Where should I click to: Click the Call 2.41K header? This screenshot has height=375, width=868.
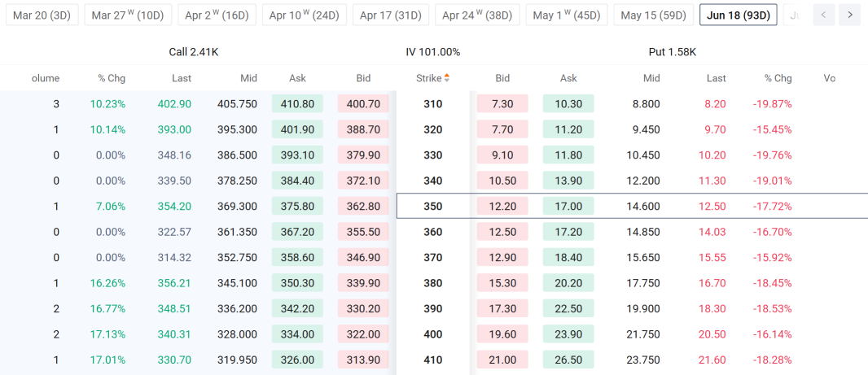point(194,52)
